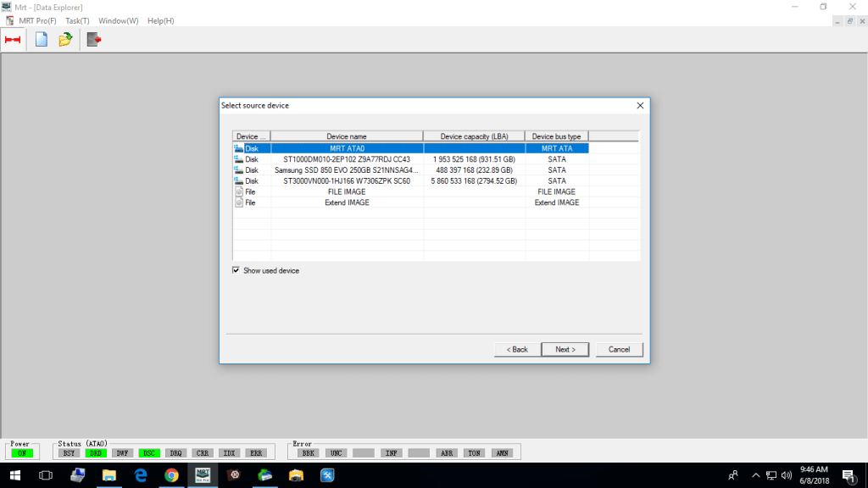Click the Power ON indicator

[x=19, y=453]
